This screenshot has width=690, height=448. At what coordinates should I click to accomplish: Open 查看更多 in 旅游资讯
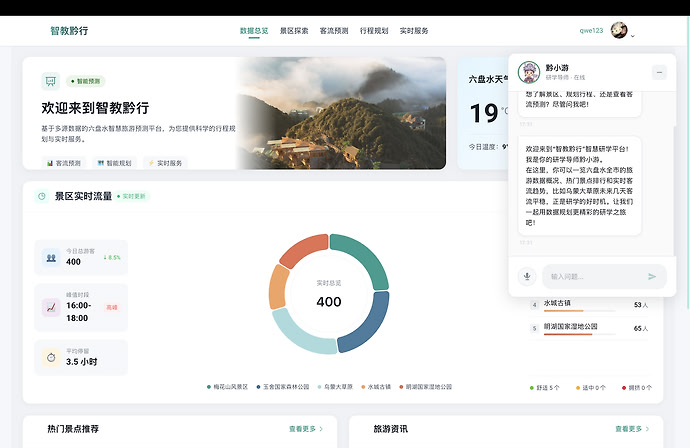tap(632, 429)
